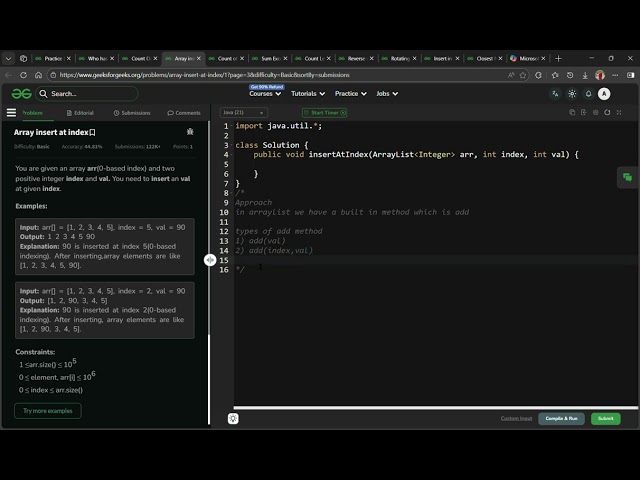Screen dimensions: 640x480
Task: Open the hamburger sidebar menu
Action: 11,113
